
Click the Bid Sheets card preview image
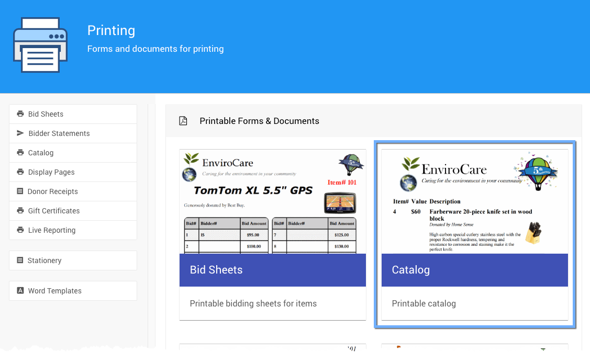272,202
